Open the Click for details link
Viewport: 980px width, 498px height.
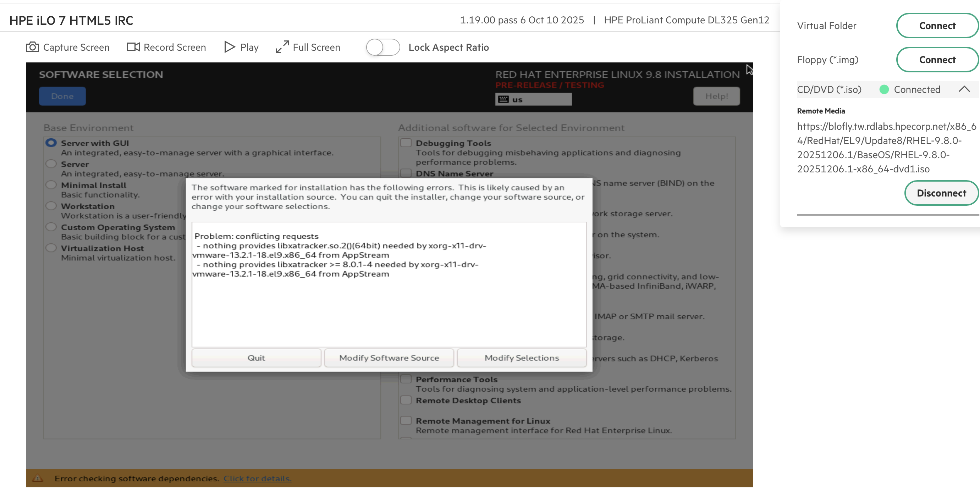[257, 478]
